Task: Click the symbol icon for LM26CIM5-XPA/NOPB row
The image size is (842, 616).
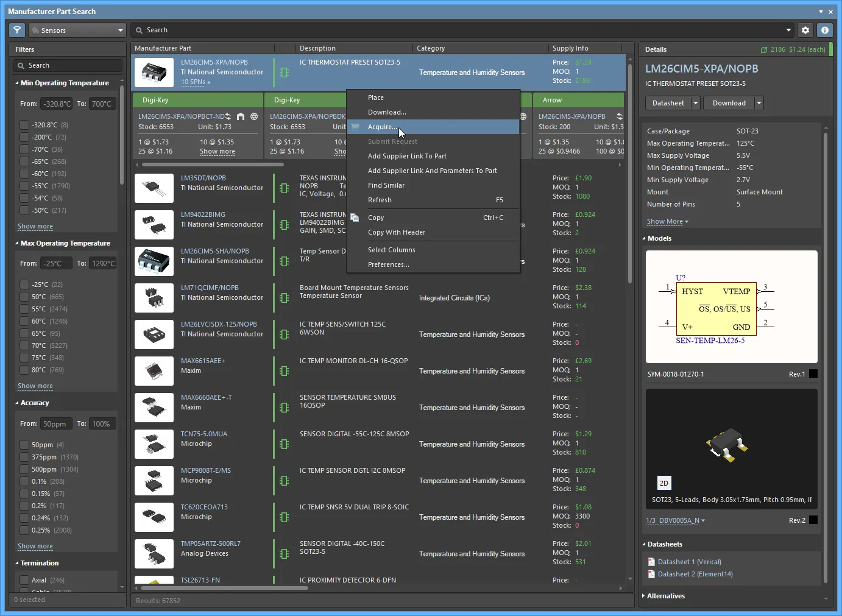Action: coord(284,73)
